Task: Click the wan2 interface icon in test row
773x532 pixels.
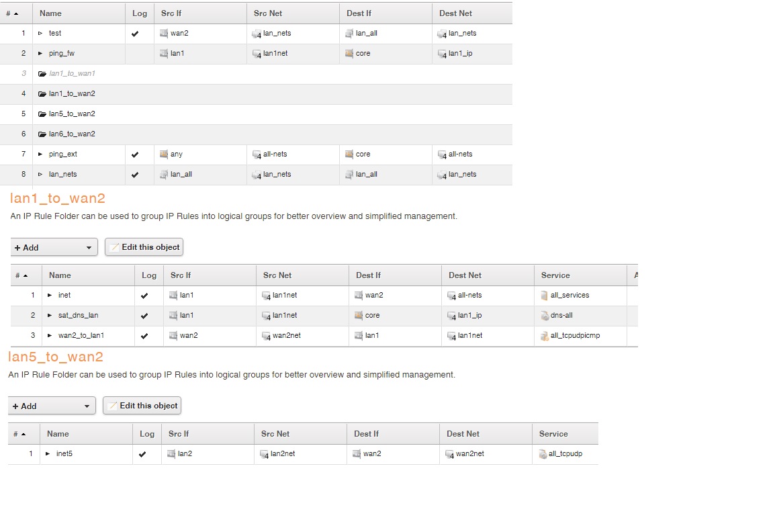Action: click(x=164, y=34)
